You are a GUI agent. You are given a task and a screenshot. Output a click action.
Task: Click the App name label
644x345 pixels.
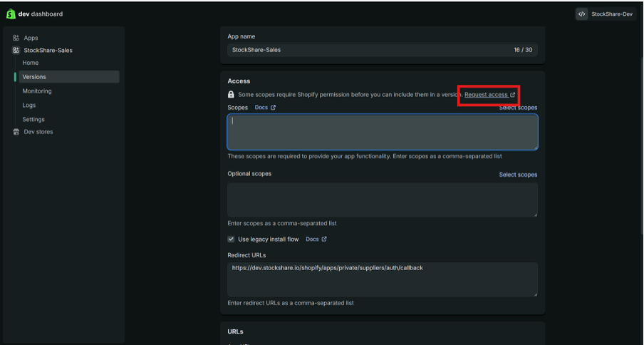point(241,36)
